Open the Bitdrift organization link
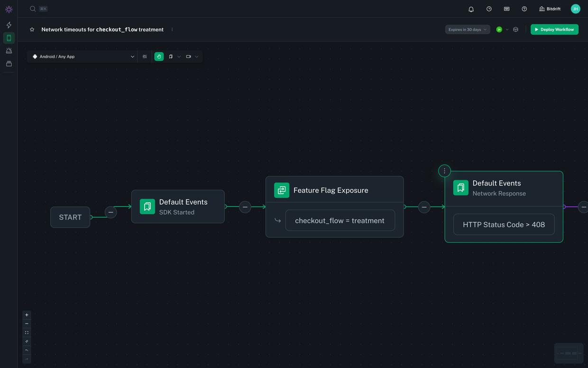Image resolution: width=588 pixels, height=368 pixels. click(550, 9)
